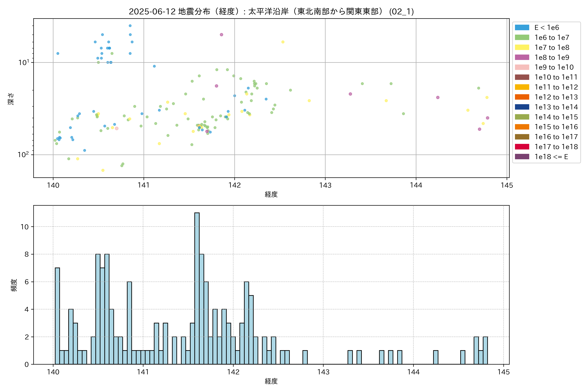
Task: Click the pink 1e9 to 1e10 legend swatch
Action: 522,67
